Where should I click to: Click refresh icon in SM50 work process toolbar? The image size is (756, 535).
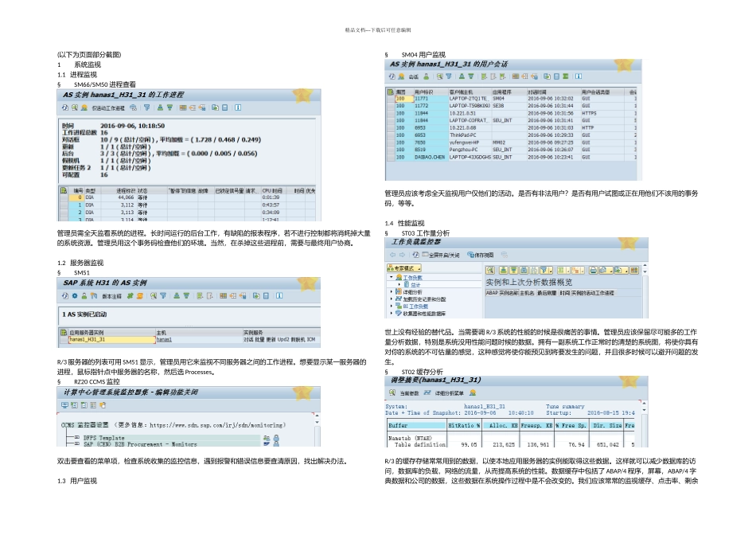(65, 107)
